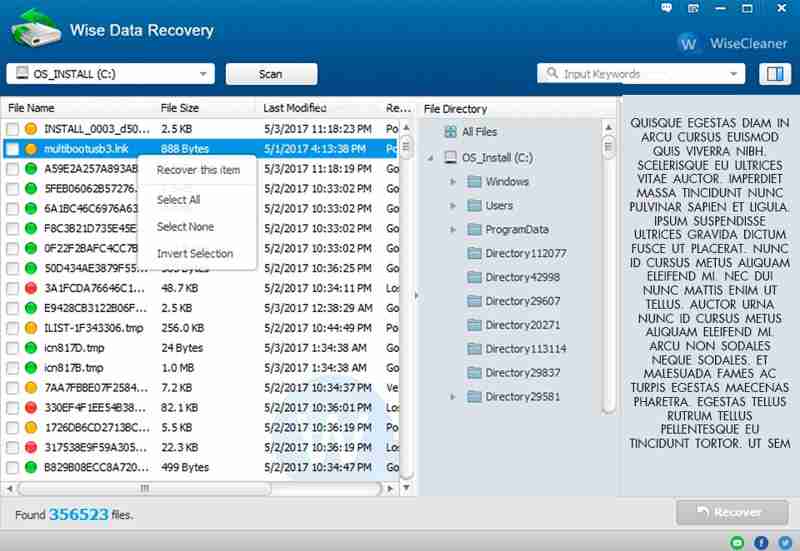The width and height of the screenshot is (800, 551).
Task: Sort by File Name column header
Action: pos(31,108)
